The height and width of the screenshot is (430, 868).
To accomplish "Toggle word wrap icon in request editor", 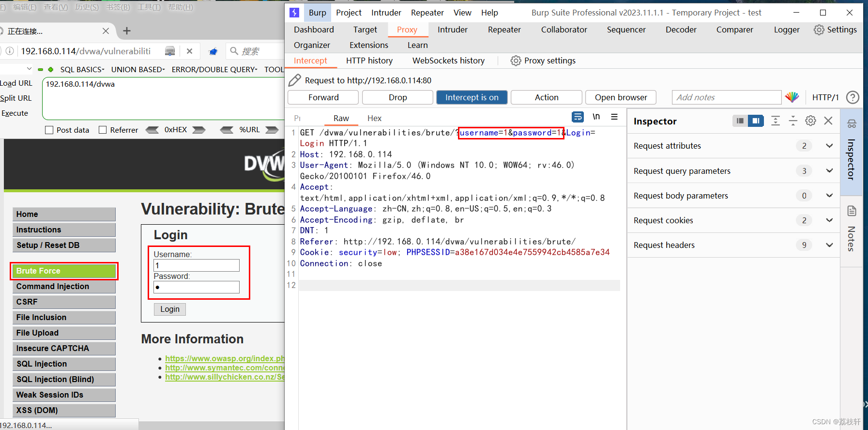I will (x=578, y=117).
